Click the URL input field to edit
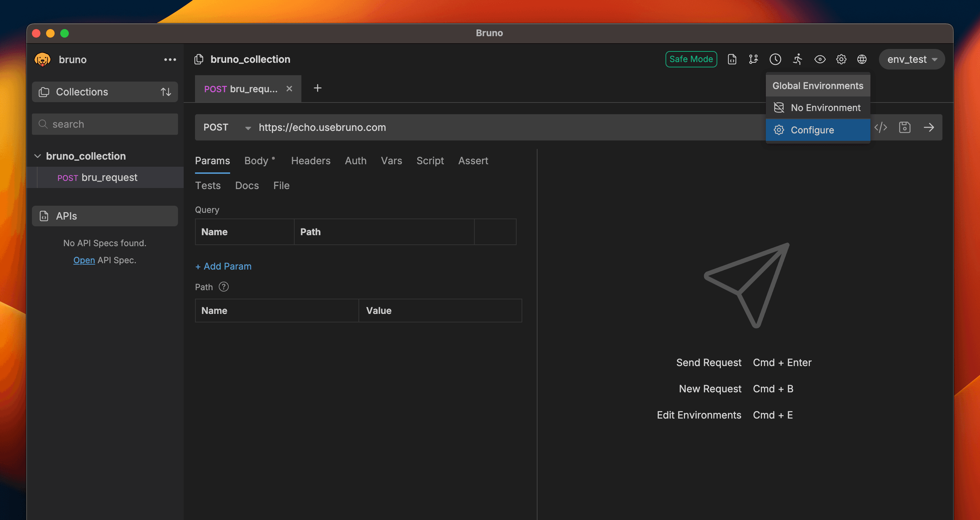Image resolution: width=980 pixels, height=520 pixels. (491, 127)
